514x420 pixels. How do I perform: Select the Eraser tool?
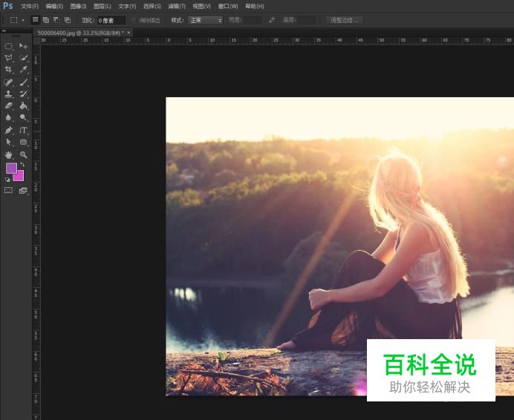click(8, 105)
